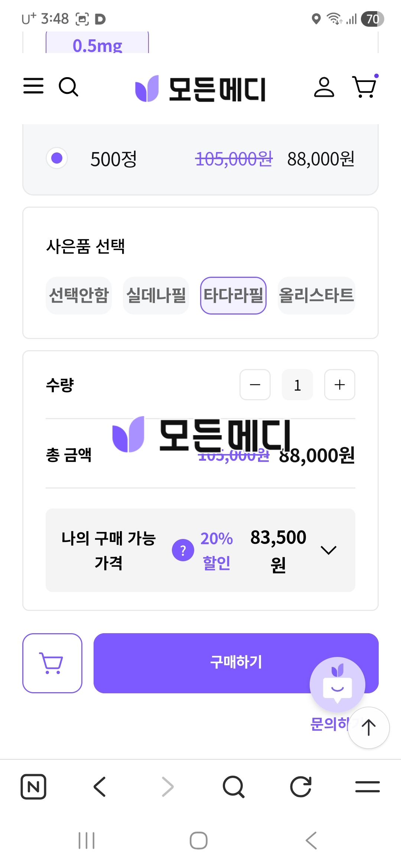
Task: Open the shopping cart in site header
Action: pyautogui.click(x=365, y=87)
